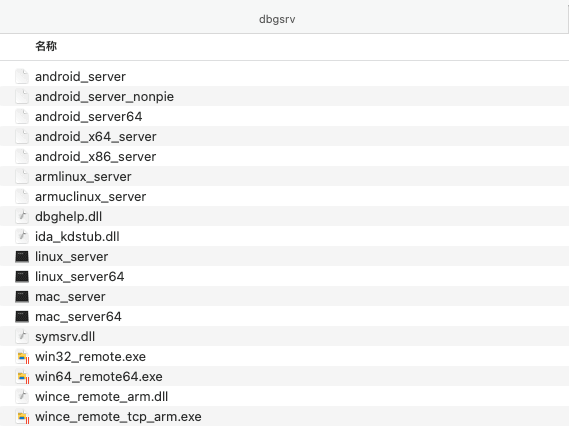Select the linux_server terminal executable icon

pos(22,257)
